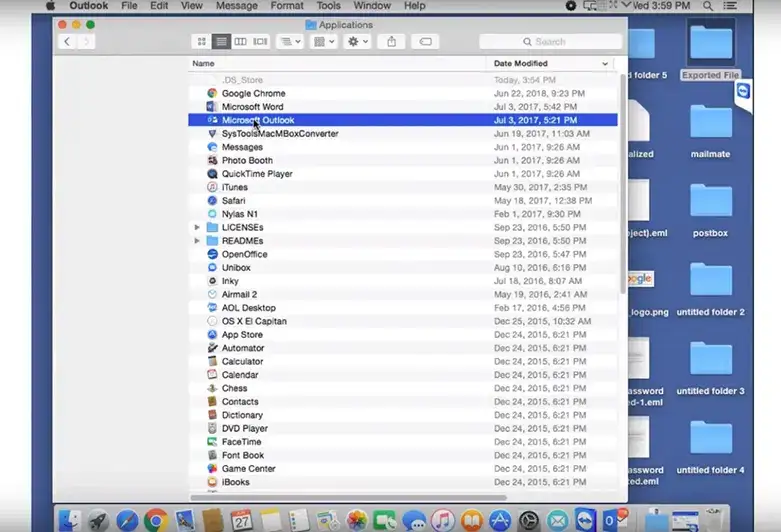The image size is (781, 532).
Task: Select the postbox folder on desktop
Action: click(711, 210)
